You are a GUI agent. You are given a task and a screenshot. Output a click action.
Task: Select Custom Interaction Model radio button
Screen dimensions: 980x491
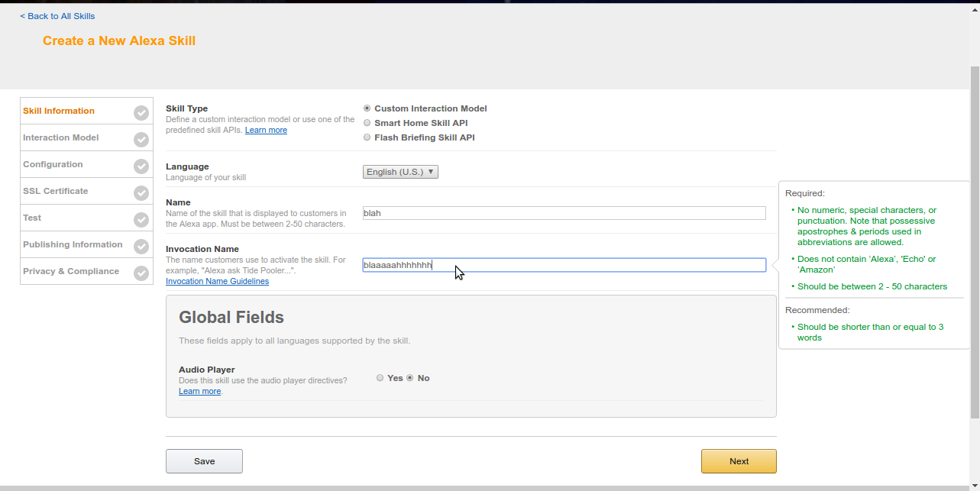point(367,108)
